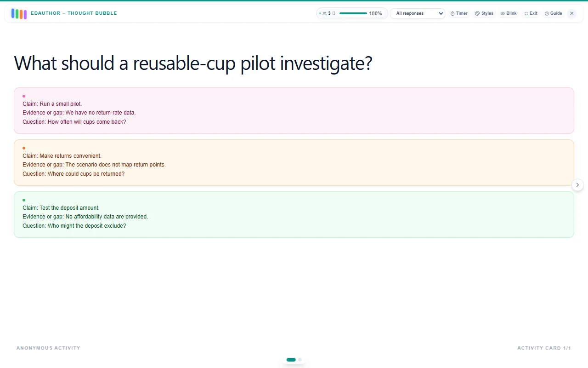Click 'Evidence or gap: The scenario does not map return points.'
The image size is (588, 368).
point(94,165)
